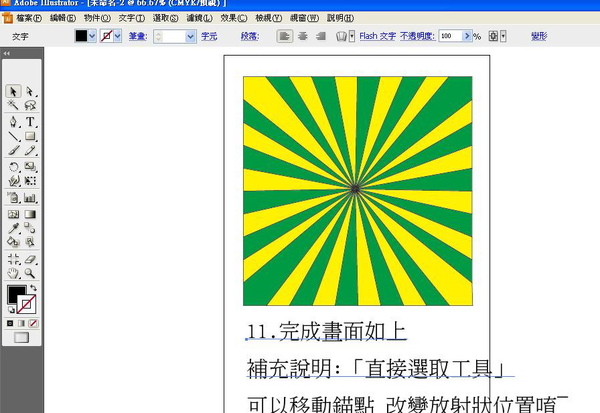Enable right paragraph alignment
The height and width of the screenshot is (413, 600).
coord(321,36)
